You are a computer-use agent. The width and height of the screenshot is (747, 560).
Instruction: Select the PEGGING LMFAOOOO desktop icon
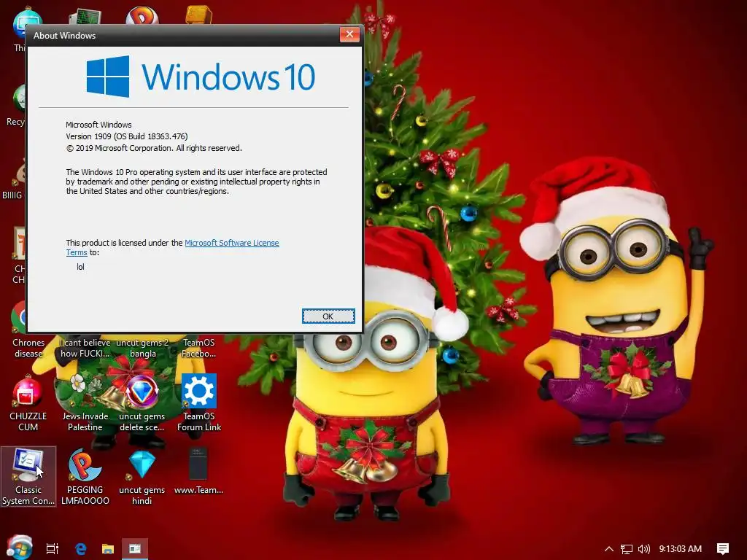tap(85, 477)
